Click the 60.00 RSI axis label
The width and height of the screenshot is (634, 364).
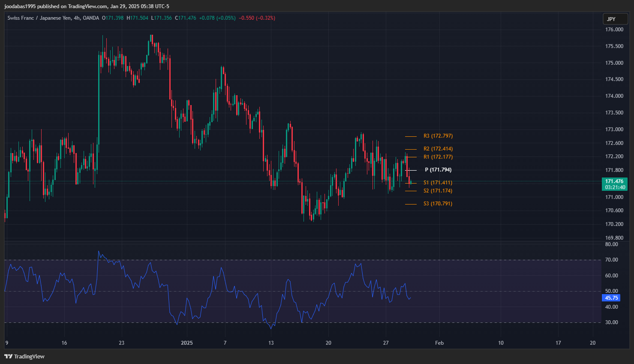coord(611,276)
